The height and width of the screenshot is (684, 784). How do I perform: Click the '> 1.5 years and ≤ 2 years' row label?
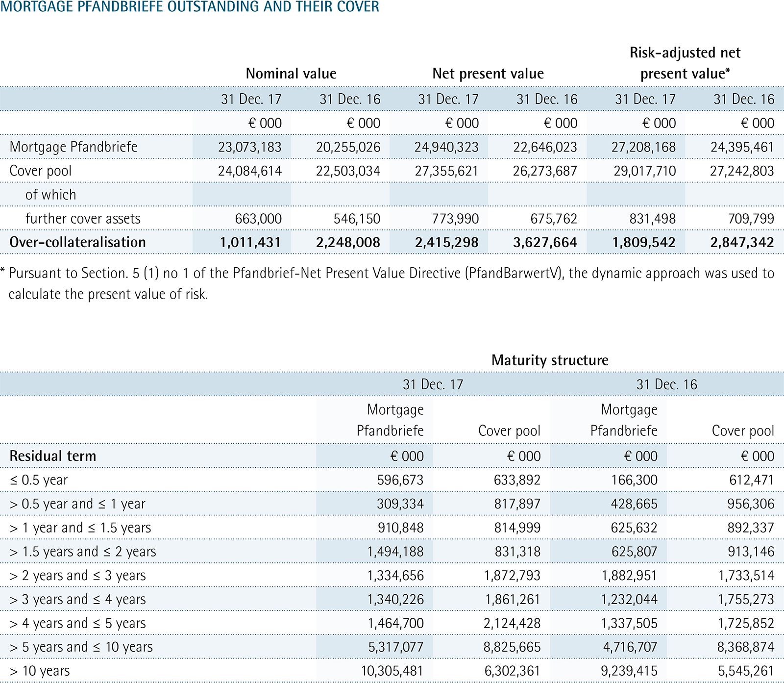coord(83,552)
